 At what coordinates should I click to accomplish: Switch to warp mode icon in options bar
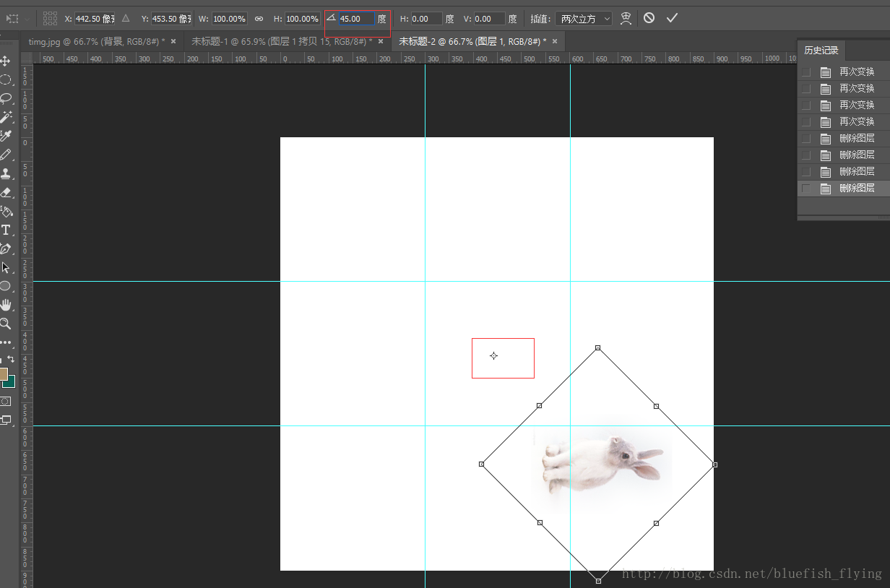626,18
